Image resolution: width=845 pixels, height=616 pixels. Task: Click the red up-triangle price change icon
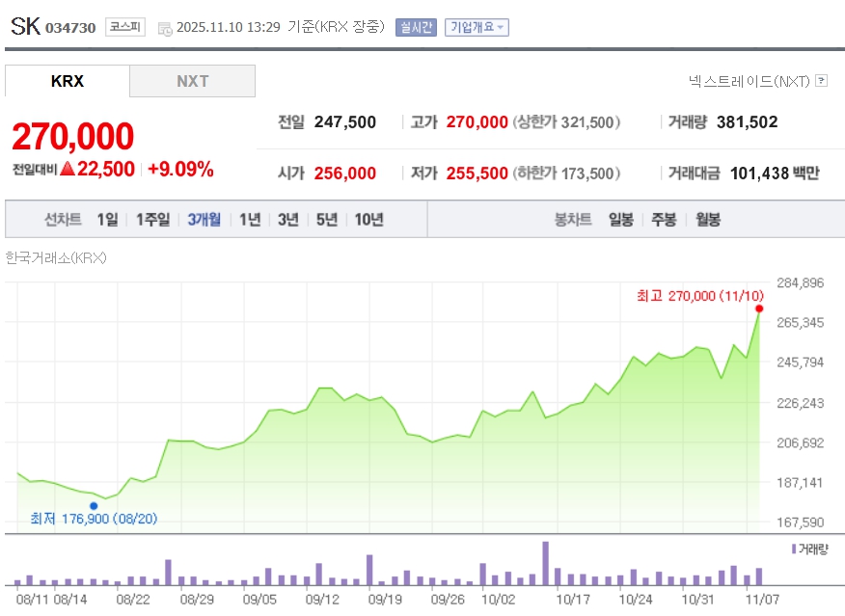(68, 169)
